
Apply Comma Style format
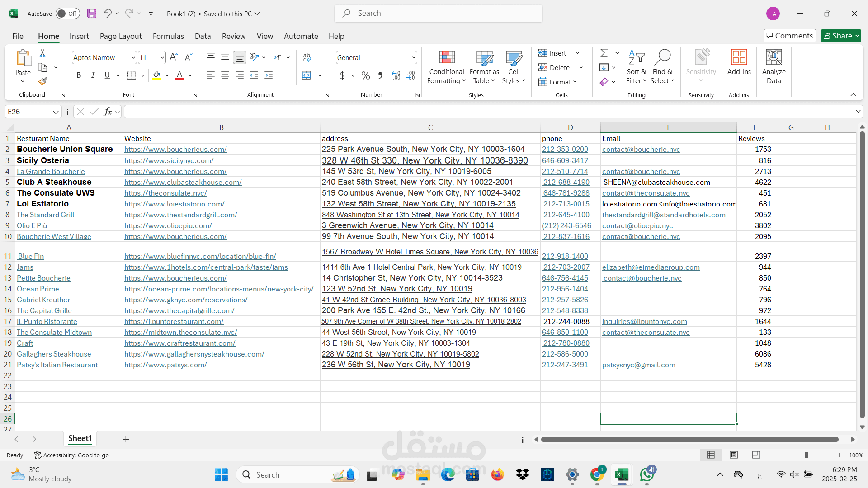[x=380, y=75]
